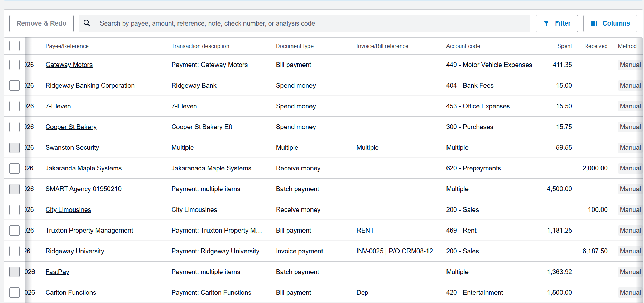Open the Carlton Functions link
This screenshot has width=644, height=303.
pyautogui.click(x=71, y=292)
